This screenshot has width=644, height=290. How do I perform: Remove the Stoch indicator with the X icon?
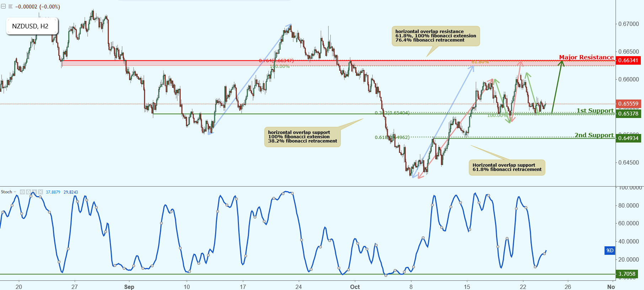point(41,192)
